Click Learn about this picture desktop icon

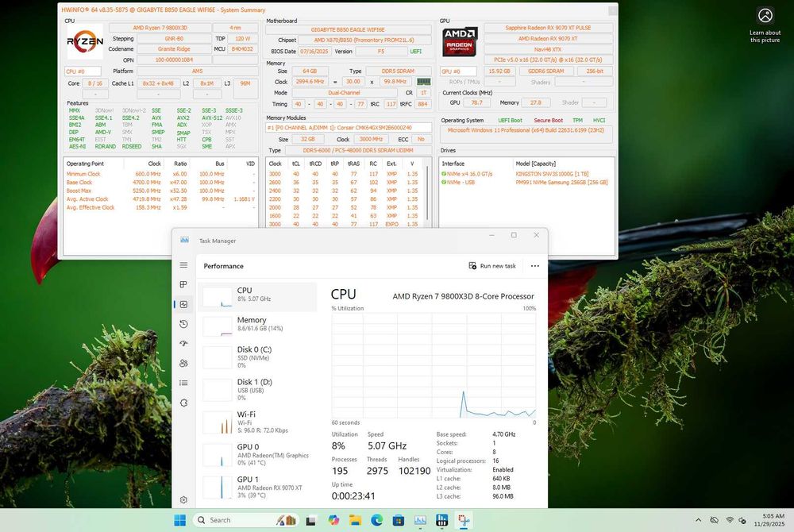point(765,25)
